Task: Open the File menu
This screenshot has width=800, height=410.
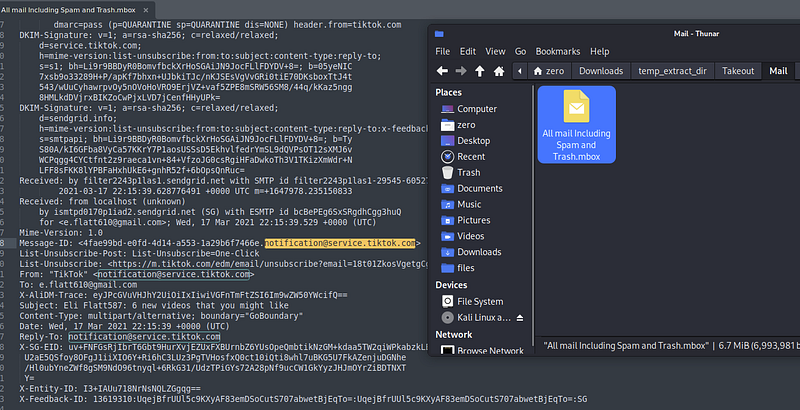Action: [x=443, y=50]
